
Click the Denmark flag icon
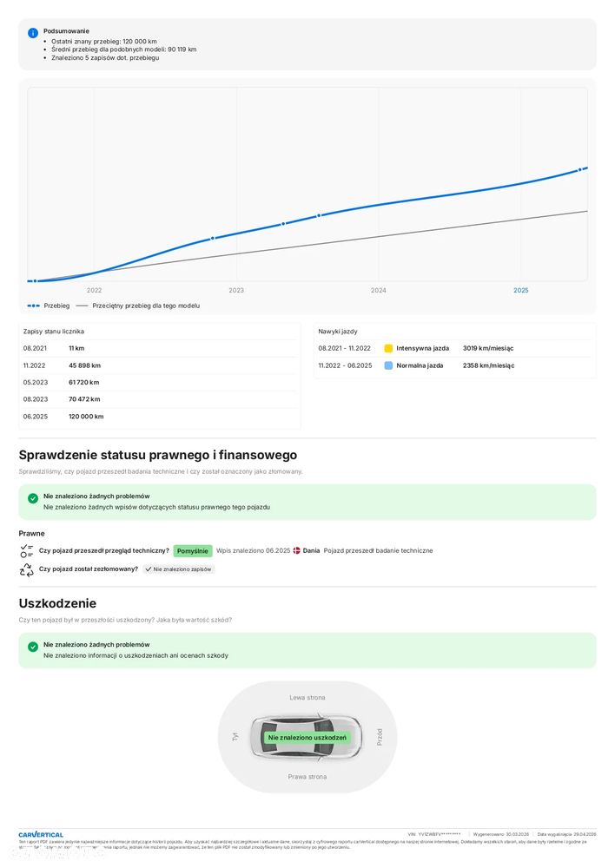click(x=296, y=550)
